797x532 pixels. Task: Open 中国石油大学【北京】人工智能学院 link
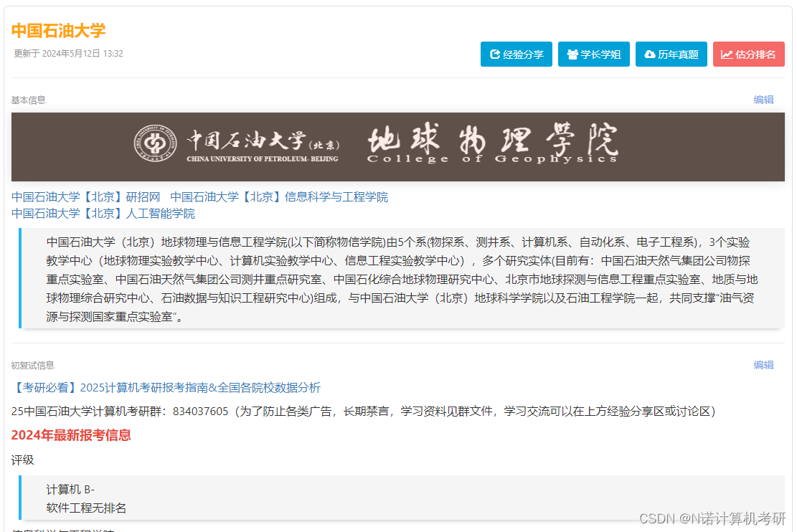pos(103,214)
